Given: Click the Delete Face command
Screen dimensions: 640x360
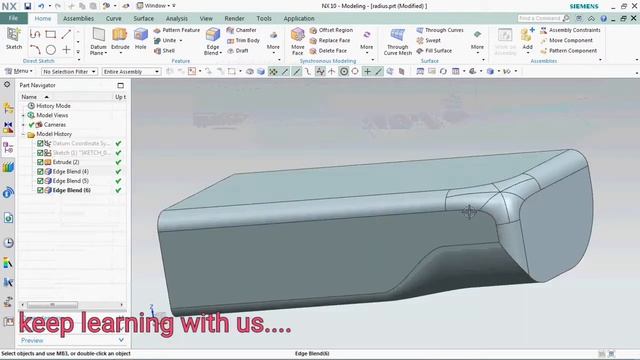Looking at the screenshot, I should 328,51.
